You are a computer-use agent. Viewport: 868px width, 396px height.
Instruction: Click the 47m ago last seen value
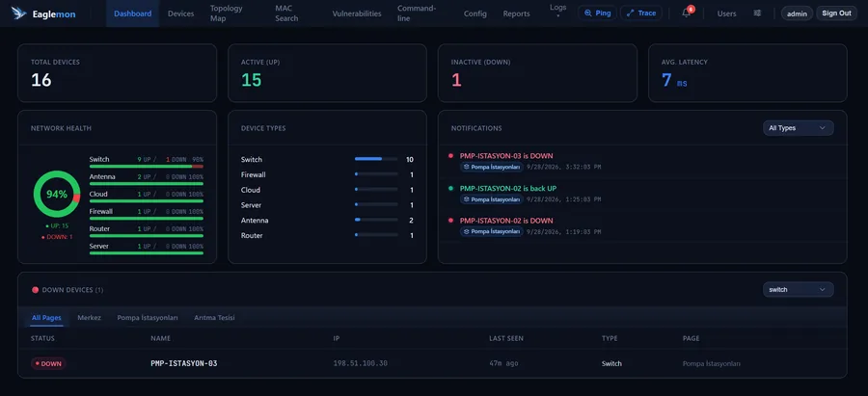click(x=503, y=364)
